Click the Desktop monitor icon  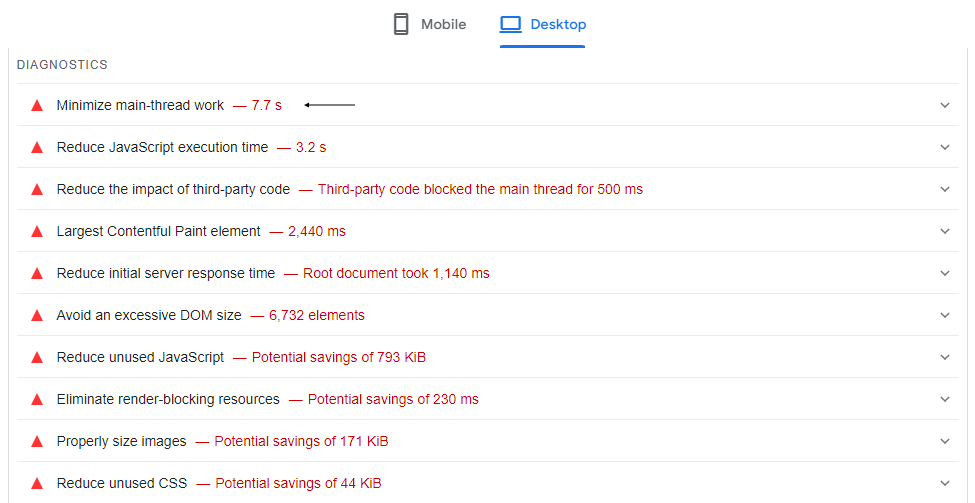[511, 24]
